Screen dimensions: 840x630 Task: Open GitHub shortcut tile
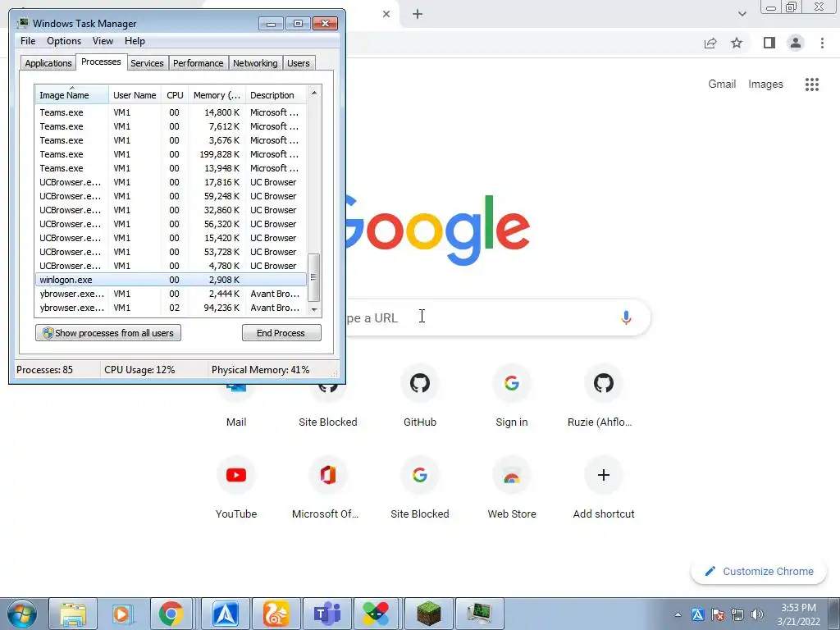click(420, 396)
